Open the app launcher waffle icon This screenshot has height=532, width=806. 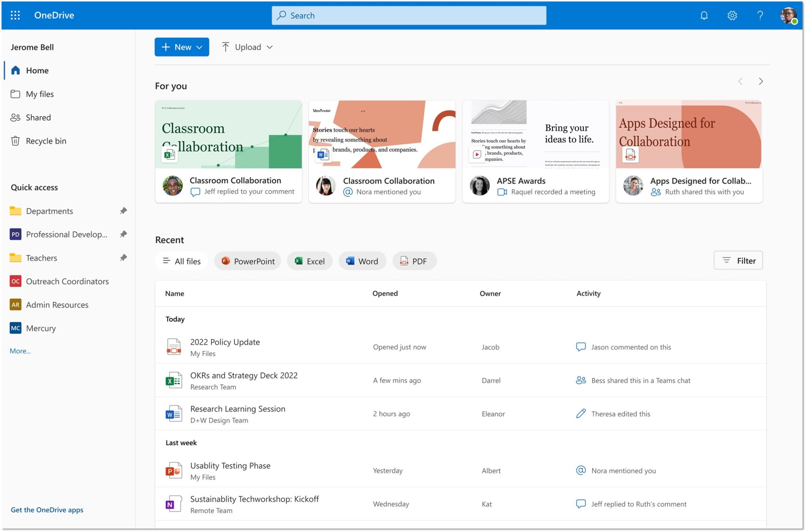coord(15,15)
